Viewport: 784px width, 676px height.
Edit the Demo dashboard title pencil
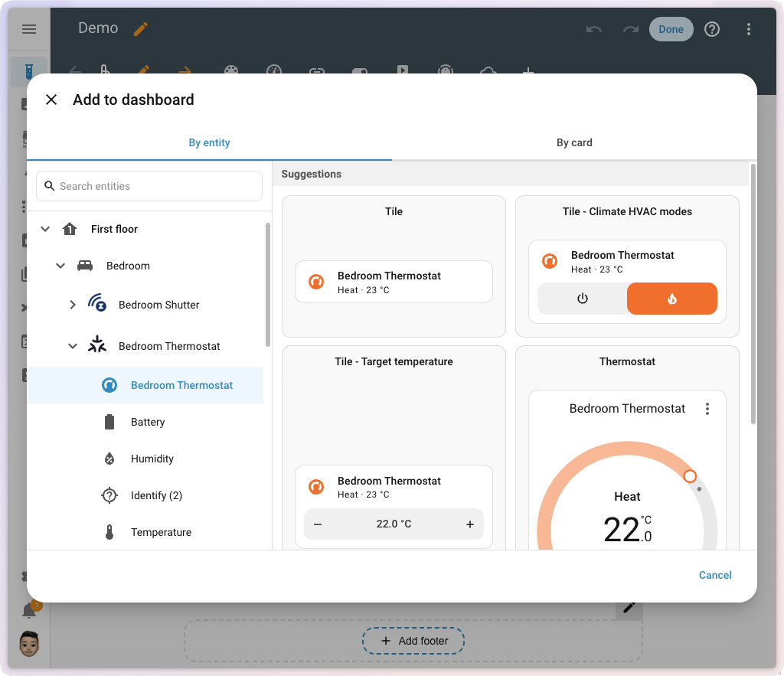[x=141, y=29]
